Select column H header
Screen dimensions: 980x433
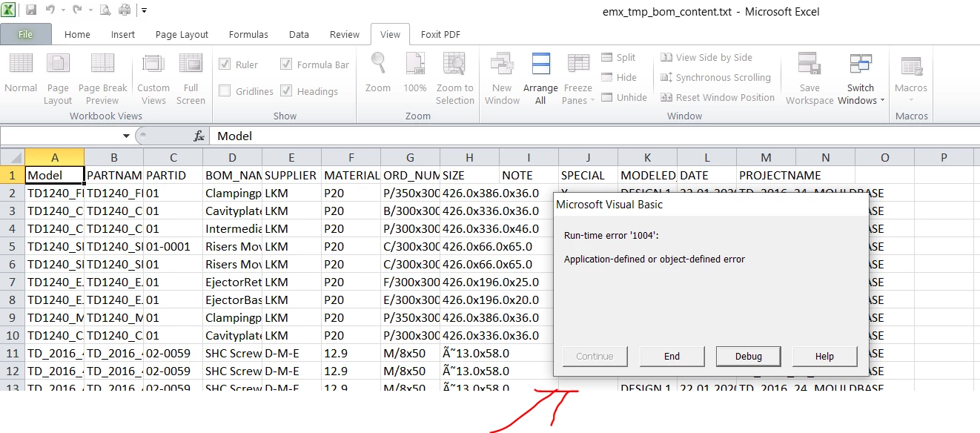[469, 157]
